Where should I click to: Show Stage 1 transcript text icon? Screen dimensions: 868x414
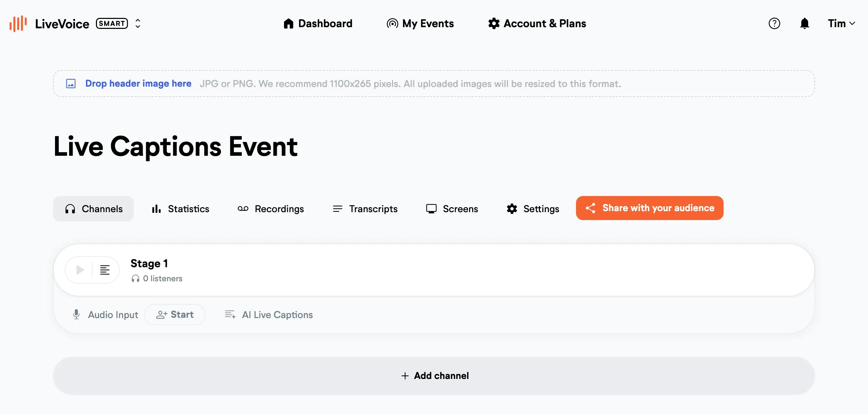pos(105,270)
